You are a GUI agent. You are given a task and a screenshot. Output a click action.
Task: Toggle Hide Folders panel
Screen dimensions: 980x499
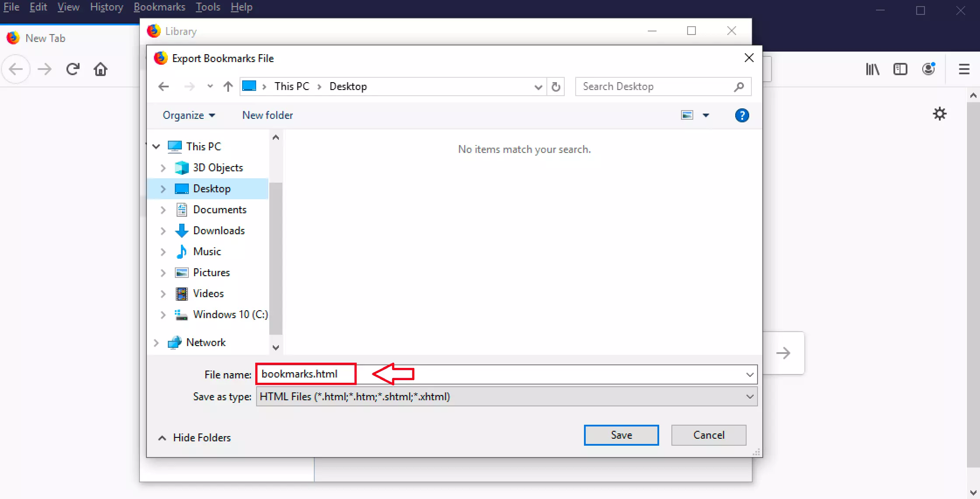196,437
